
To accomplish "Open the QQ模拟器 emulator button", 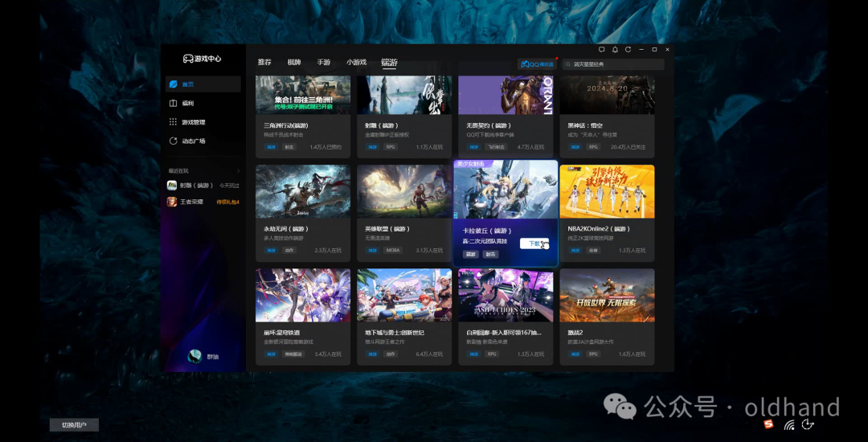I will point(537,64).
